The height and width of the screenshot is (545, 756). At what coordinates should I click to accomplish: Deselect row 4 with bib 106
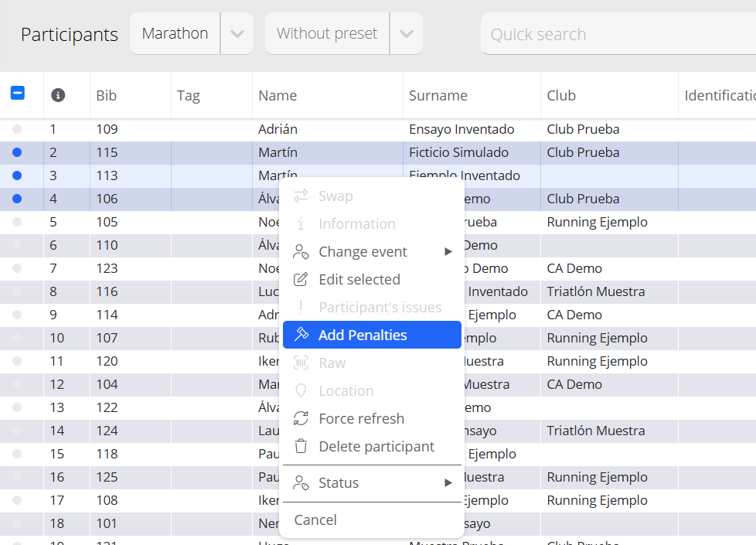tap(17, 199)
